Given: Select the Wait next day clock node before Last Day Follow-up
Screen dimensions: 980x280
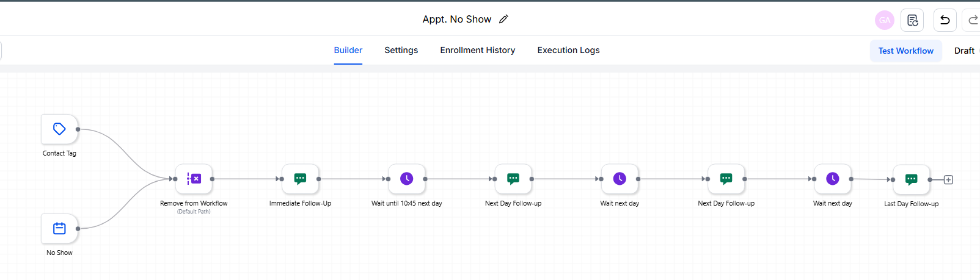Looking at the screenshot, I should (x=833, y=179).
